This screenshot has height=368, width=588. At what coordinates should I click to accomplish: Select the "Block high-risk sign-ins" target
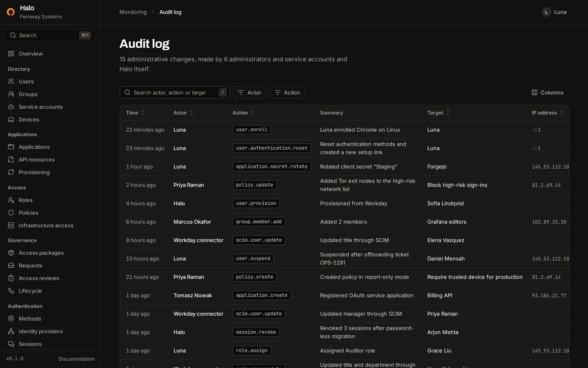(457, 185)
